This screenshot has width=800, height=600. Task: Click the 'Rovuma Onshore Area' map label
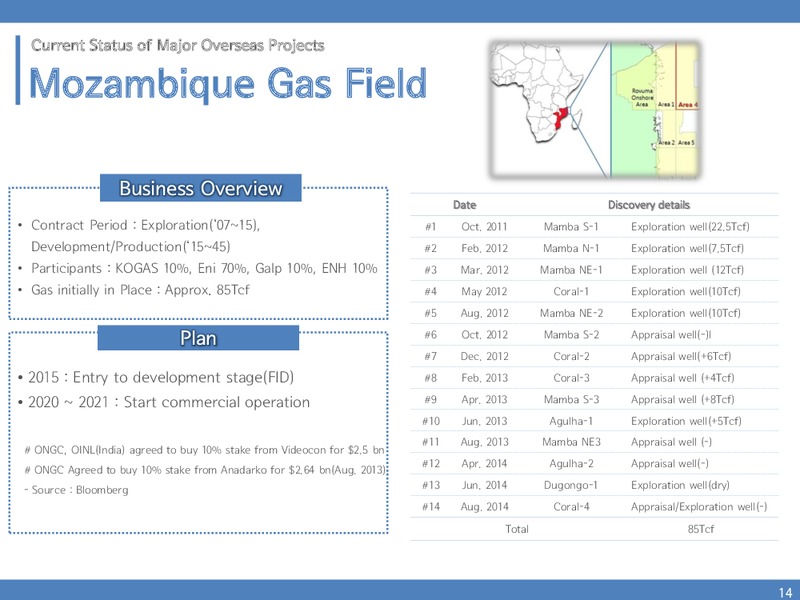642,97
